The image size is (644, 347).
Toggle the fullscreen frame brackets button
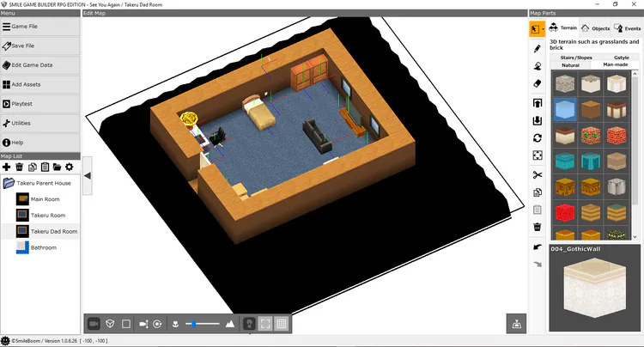tap(265, 324)
